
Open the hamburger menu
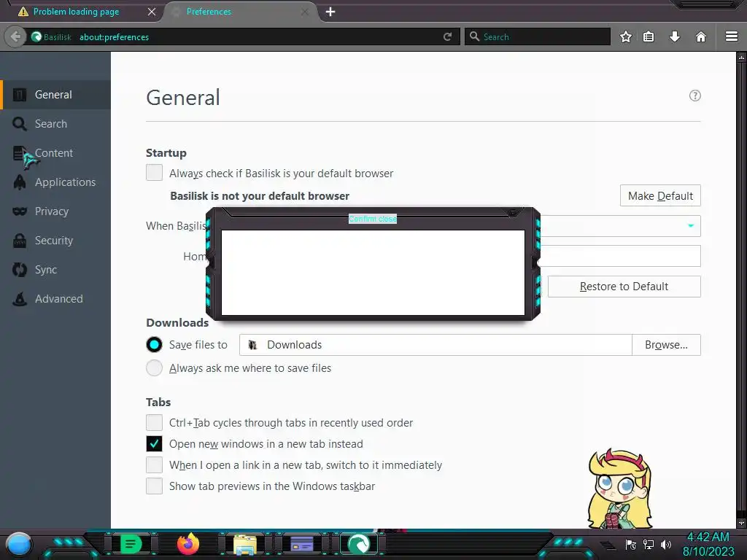click(732, 36)
